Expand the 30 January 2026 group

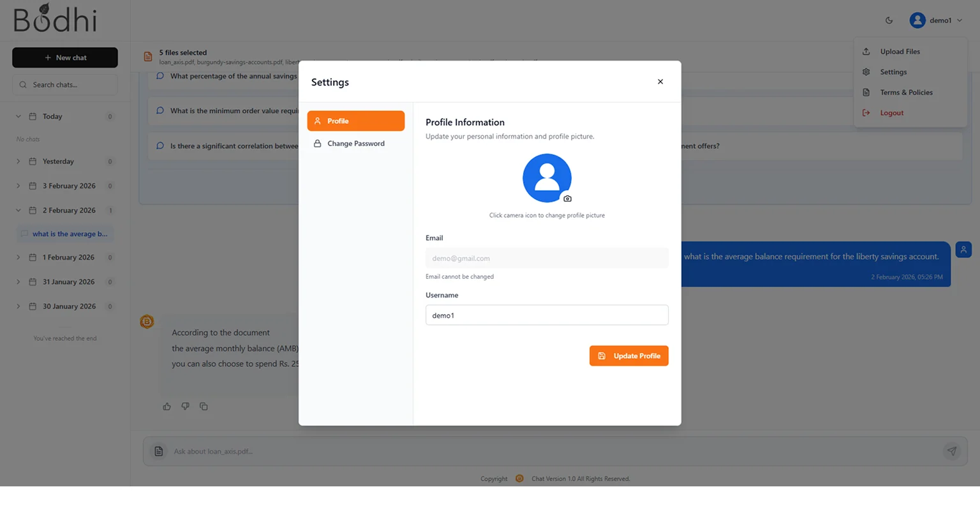pyautogui.click(x=18, y=306)
